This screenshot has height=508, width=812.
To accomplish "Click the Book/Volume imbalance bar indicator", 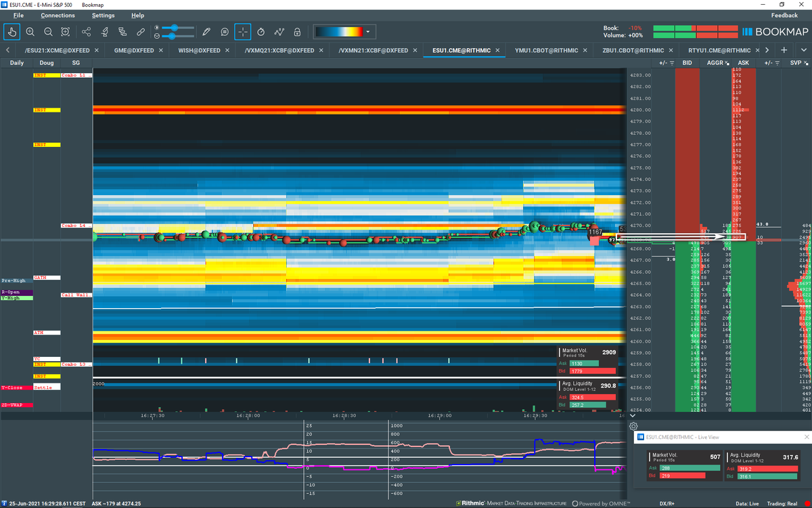I will 695,31.
